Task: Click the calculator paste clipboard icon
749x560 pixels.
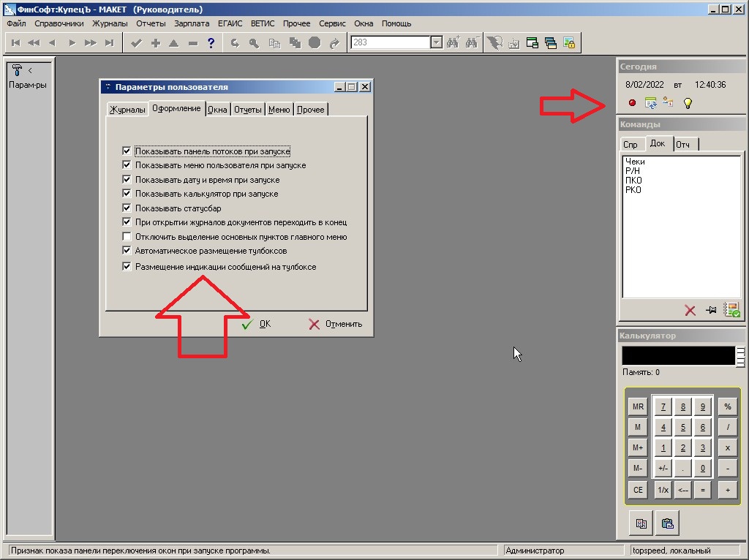Action: [667, 523]
